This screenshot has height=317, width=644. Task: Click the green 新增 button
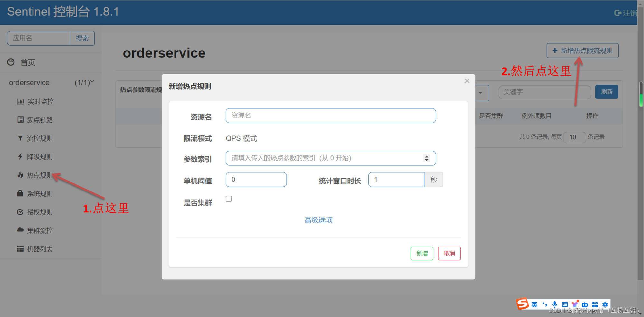(422, 253)
